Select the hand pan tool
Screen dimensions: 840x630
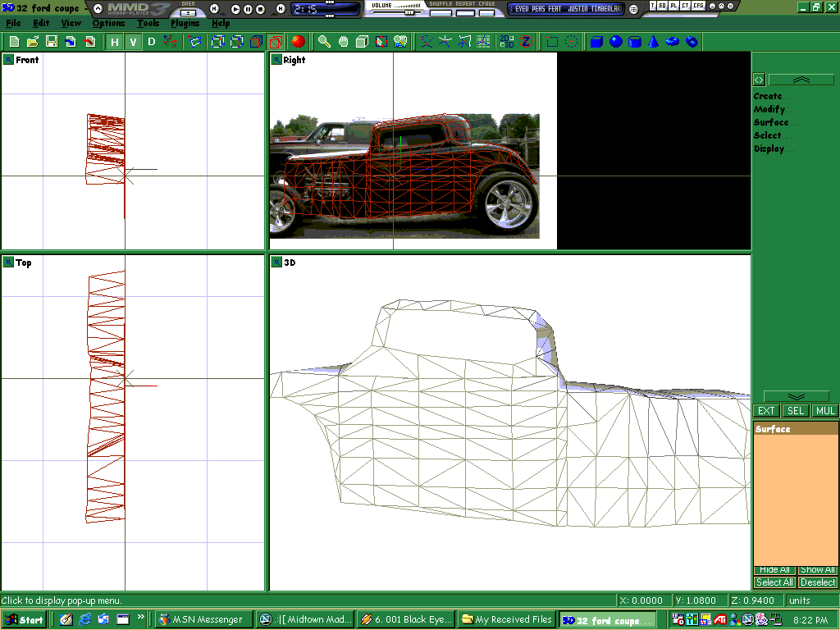click(343, 42)
